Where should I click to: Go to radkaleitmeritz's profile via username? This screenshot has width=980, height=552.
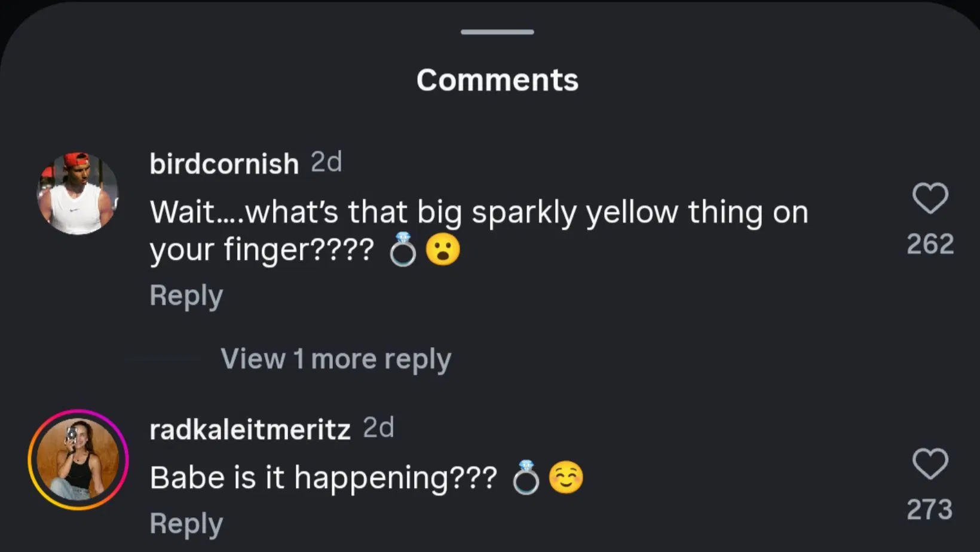point(250,430)
